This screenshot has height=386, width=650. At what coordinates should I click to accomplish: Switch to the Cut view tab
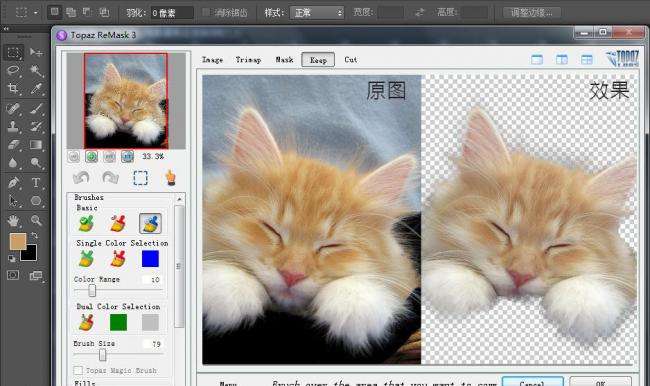[351, 60]
